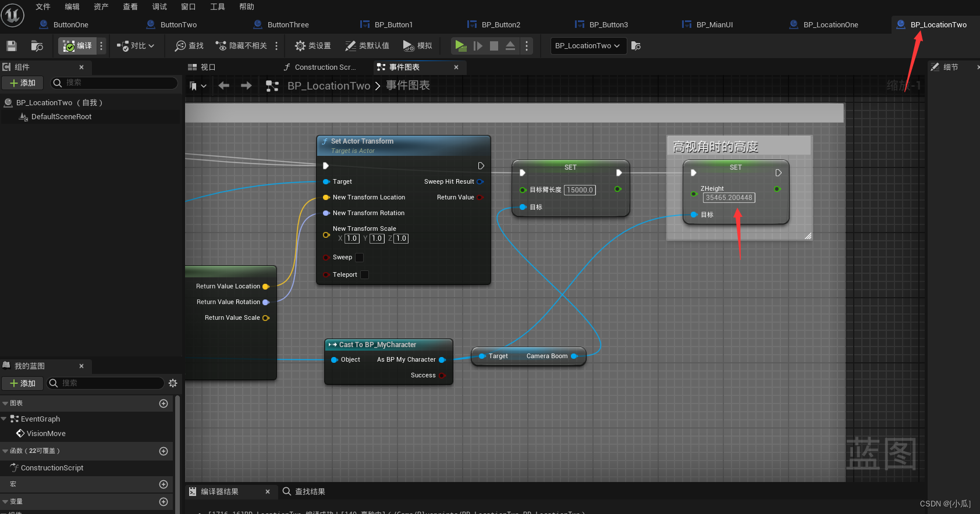Select the ConstructionScript function
This screenshot has height=514, width=980.
(x=52, y=468)
